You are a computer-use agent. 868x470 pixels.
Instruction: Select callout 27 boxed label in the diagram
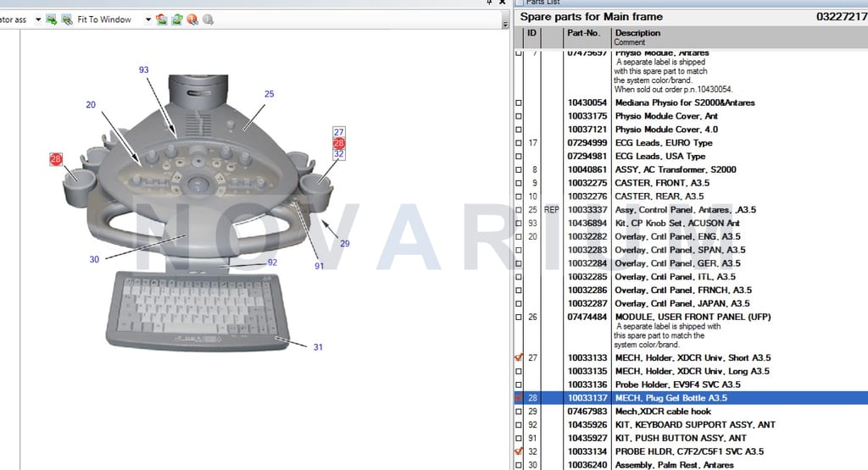pyautogui.click(x=339, y=131)
